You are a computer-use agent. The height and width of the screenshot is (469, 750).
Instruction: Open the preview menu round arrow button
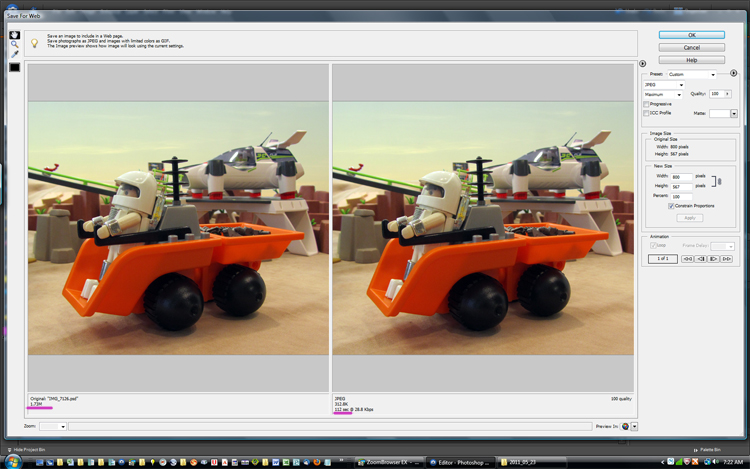(643, 63)
